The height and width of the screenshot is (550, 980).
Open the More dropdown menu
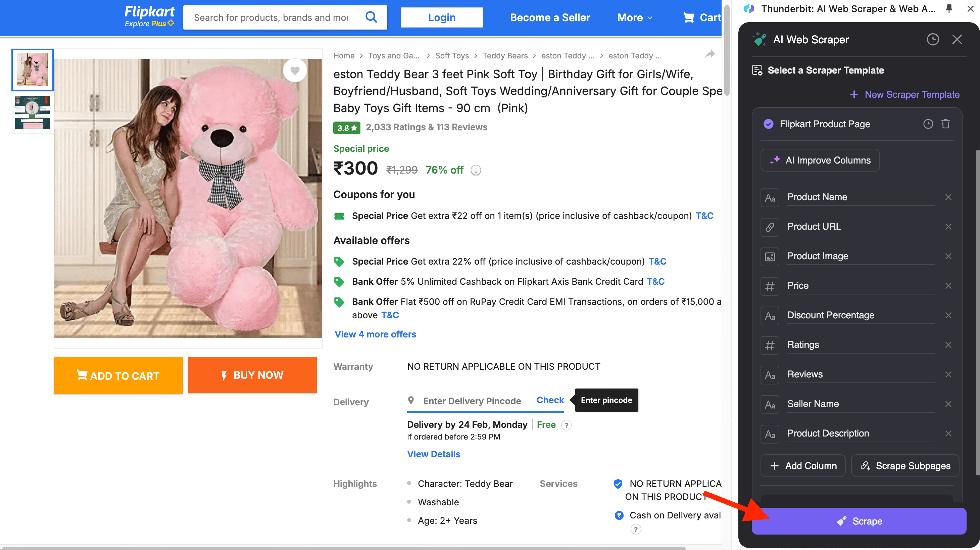[x=634, y=17]
